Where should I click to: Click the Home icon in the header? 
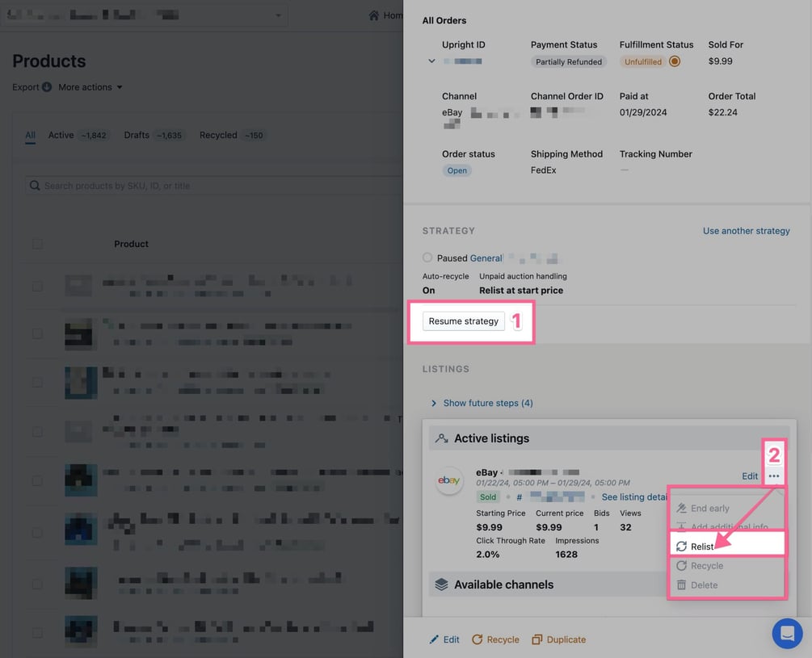(x=371, y=14)
